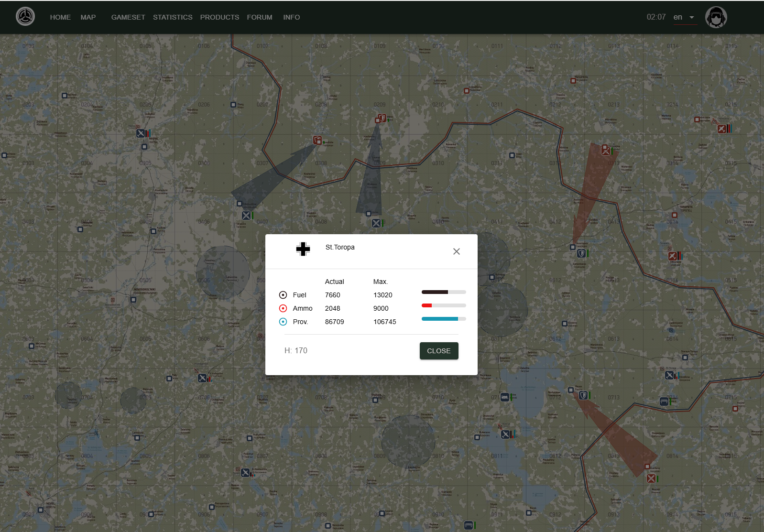Open the pilot avatar profile icon
Screen dimensions: 764x532
[x=716, y=17]
